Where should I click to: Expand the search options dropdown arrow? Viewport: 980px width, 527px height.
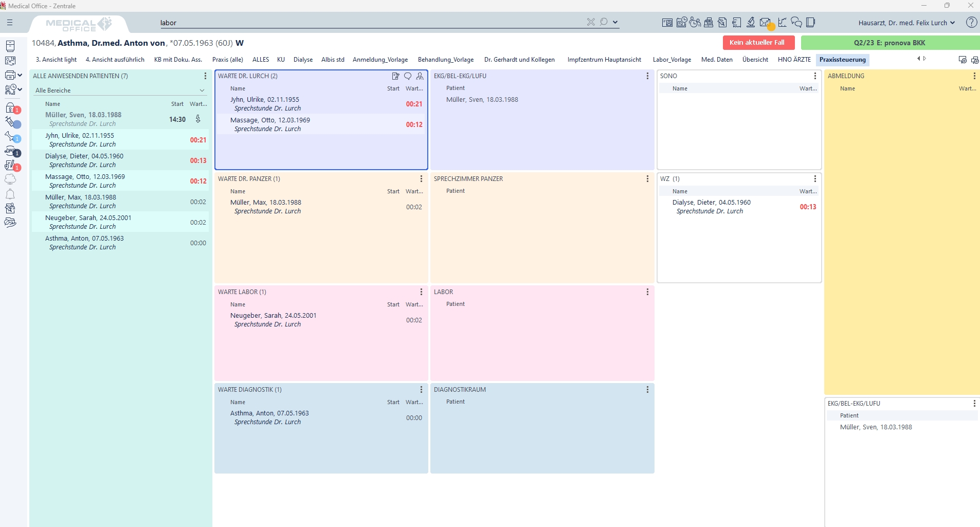click(x=615, y=22)
